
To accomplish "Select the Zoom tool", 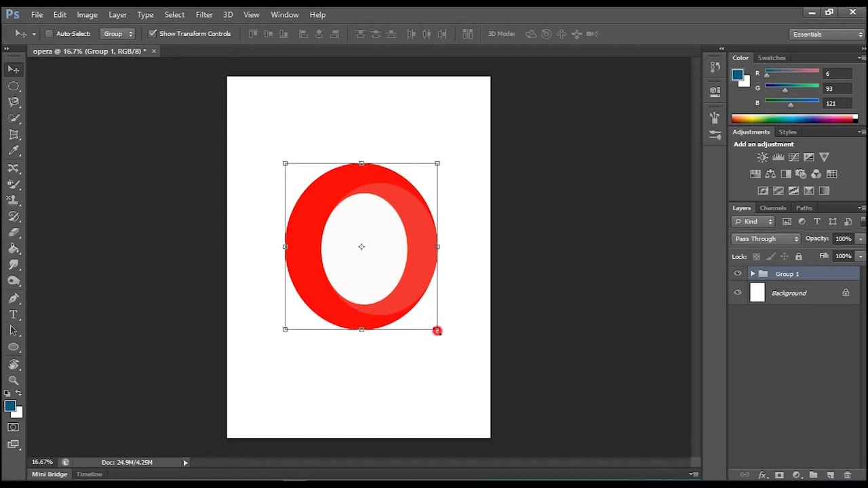I will pyautogui.click(x=14, y=381).
